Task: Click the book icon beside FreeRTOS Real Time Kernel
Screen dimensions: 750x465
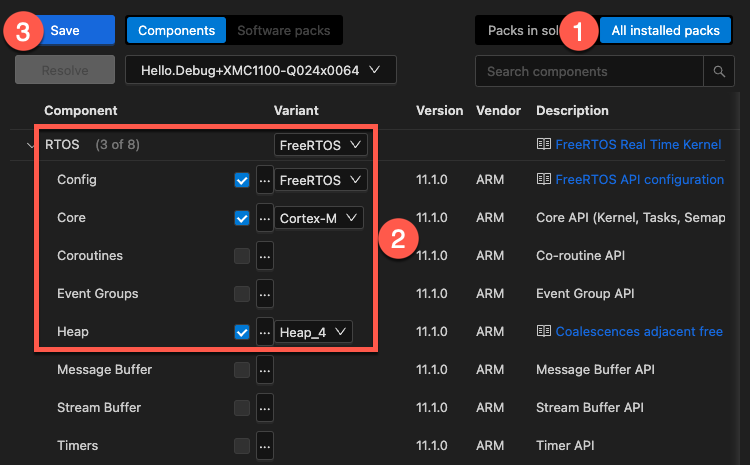Action: point(544,144)
